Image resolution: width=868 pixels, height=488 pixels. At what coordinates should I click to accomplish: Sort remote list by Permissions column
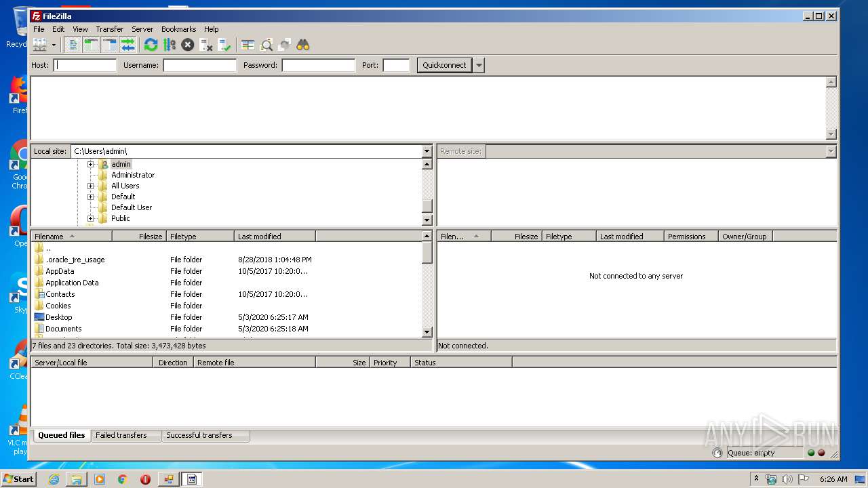tap(691, 237)
